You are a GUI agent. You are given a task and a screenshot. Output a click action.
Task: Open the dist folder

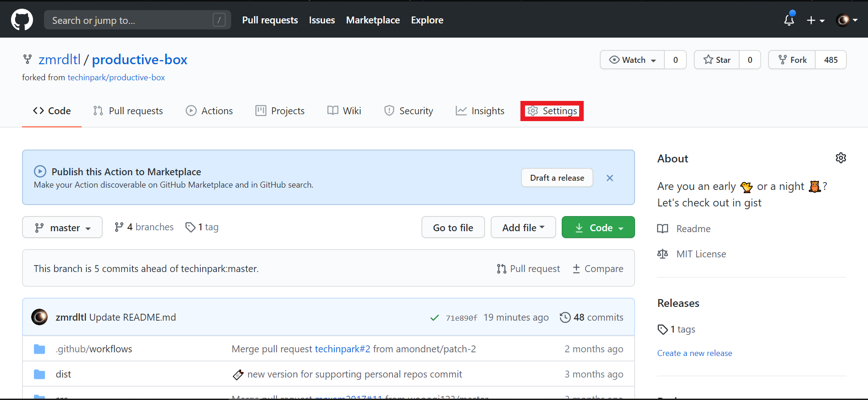coord(63,374)
